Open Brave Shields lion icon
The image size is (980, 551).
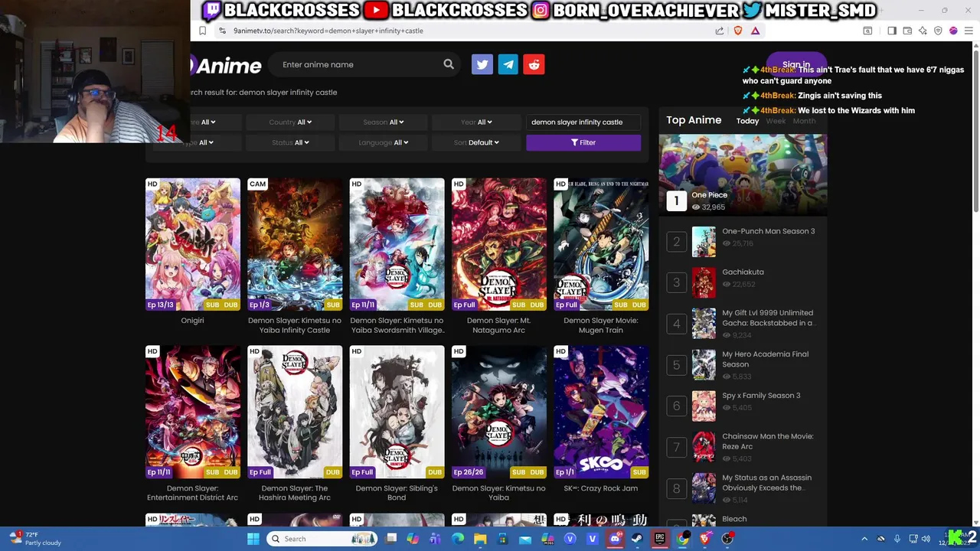coord(738,31)
